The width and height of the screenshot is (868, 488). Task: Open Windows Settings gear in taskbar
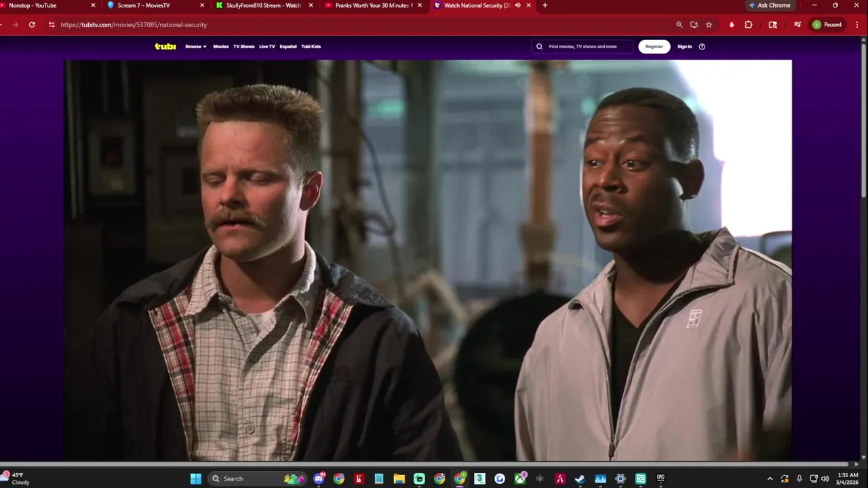620,479
